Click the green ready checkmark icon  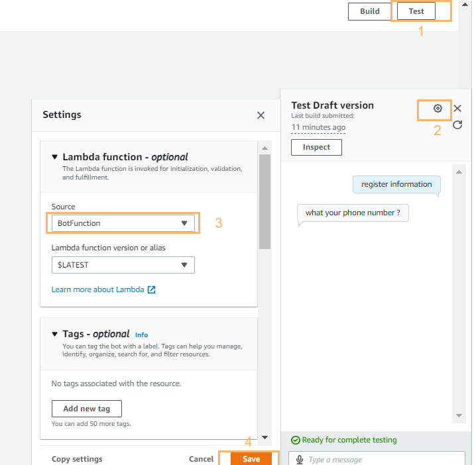coord(296,440)
